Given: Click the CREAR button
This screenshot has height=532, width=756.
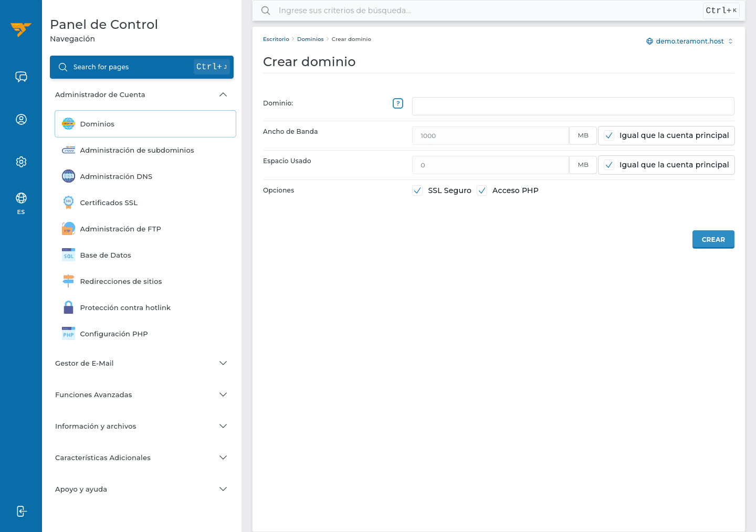Looking at the screenshot, I should click(x=713, y=239).
